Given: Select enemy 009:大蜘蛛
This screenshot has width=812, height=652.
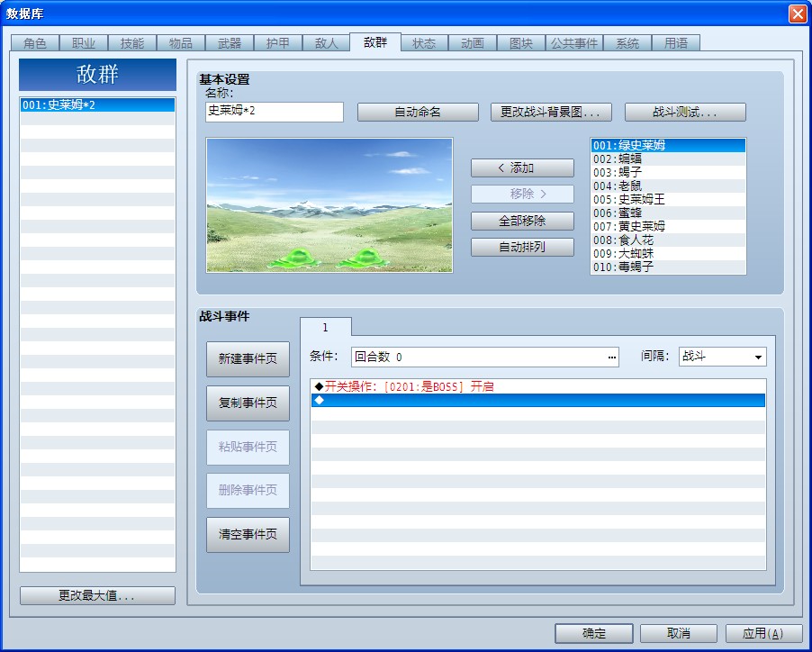Looking at the screenshot, I should click(668, 253).
